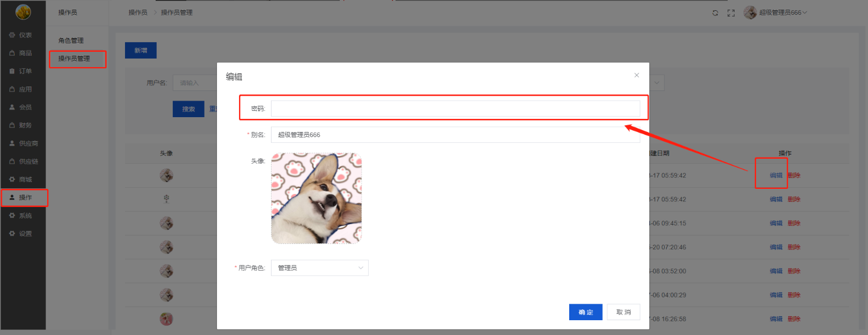Select 操作员管理 submenu item
868x335 pixels.
[x=74, y=59]
